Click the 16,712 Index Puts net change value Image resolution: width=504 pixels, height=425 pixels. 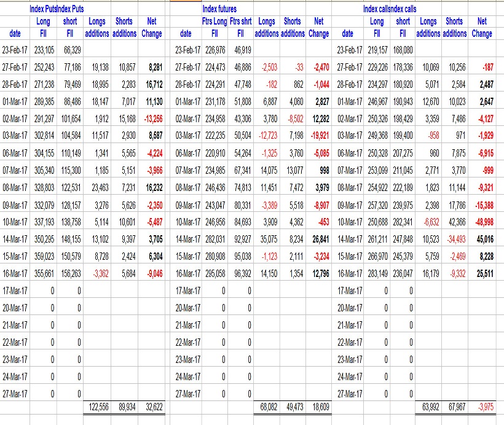pos(151,83)
